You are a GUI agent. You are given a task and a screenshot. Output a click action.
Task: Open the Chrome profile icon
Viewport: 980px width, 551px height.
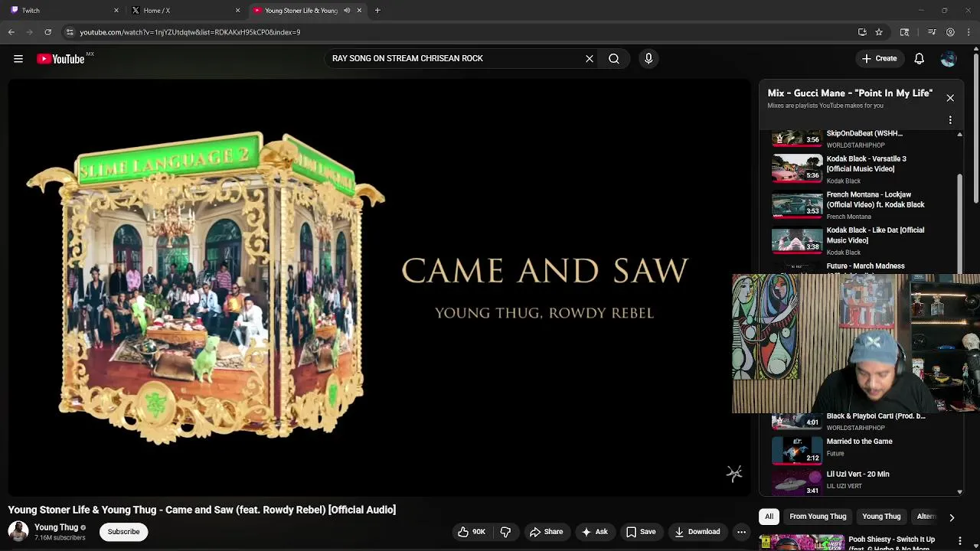point(950,32)
